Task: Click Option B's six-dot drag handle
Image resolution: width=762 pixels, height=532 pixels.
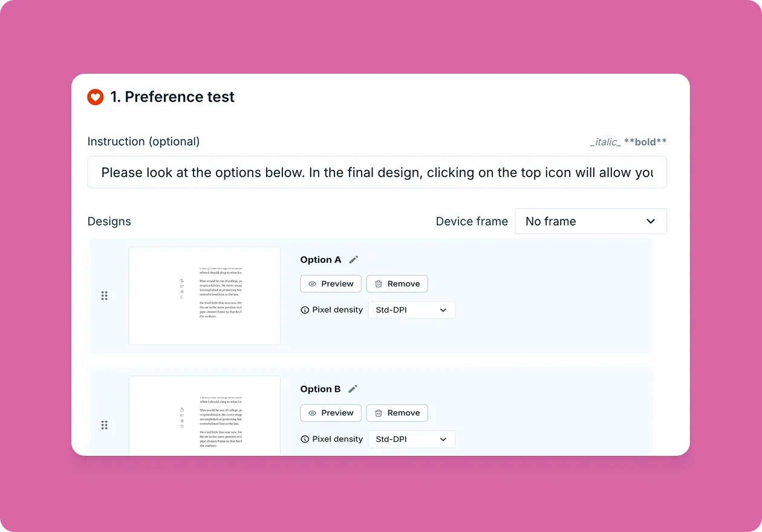Action: click(105, 425)
